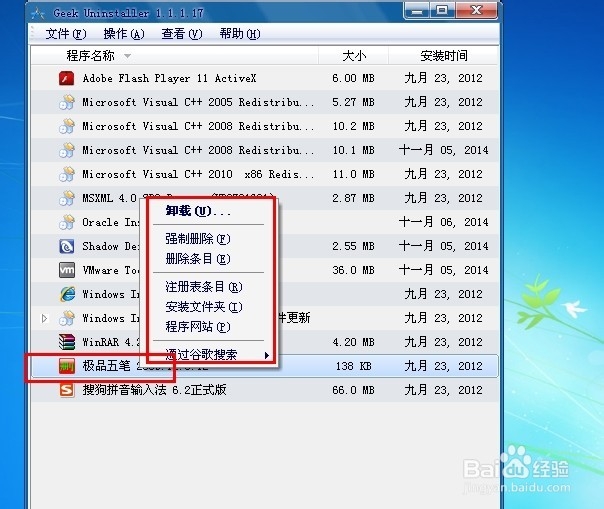Open the 文件(F) menu
The height and width of the screenshot is (509, 604).
point(66,34)
